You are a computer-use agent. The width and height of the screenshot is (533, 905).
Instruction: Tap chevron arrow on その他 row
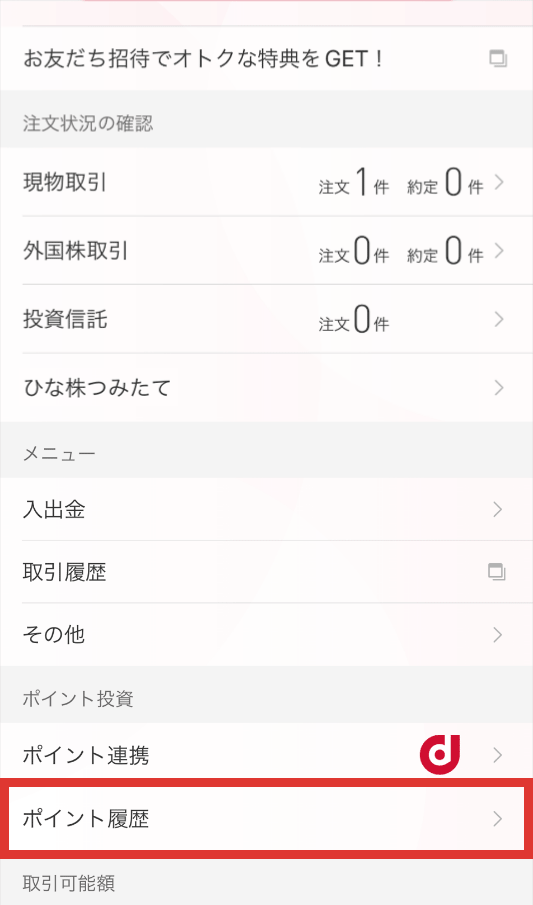coord(498,635)
